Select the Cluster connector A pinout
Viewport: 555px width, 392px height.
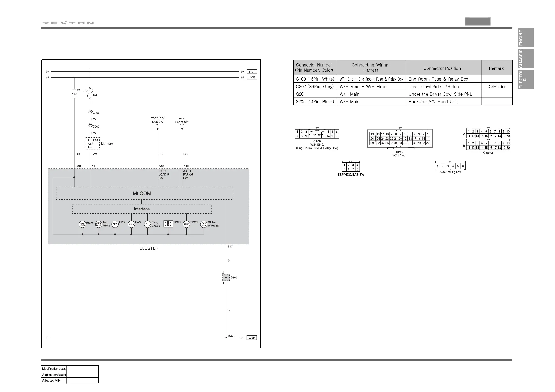(488, 134)
